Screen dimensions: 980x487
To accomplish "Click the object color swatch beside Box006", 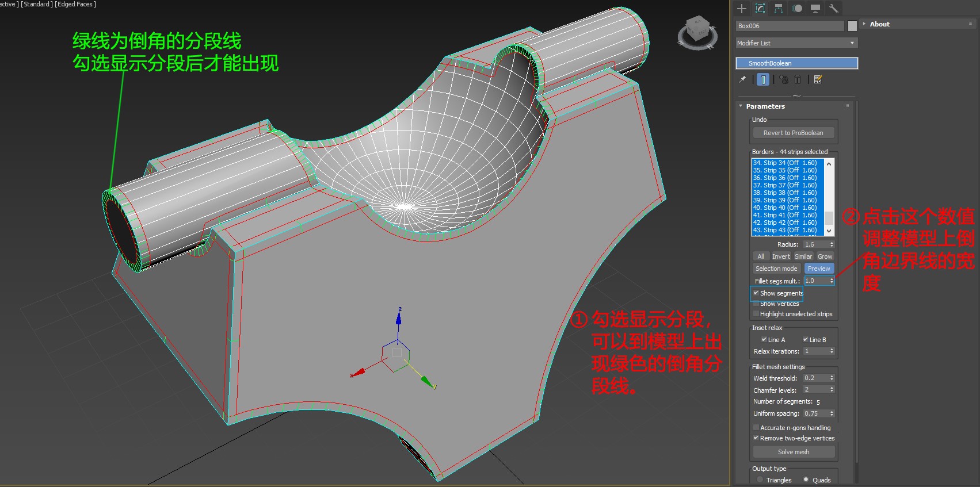I will click(852, 26).
